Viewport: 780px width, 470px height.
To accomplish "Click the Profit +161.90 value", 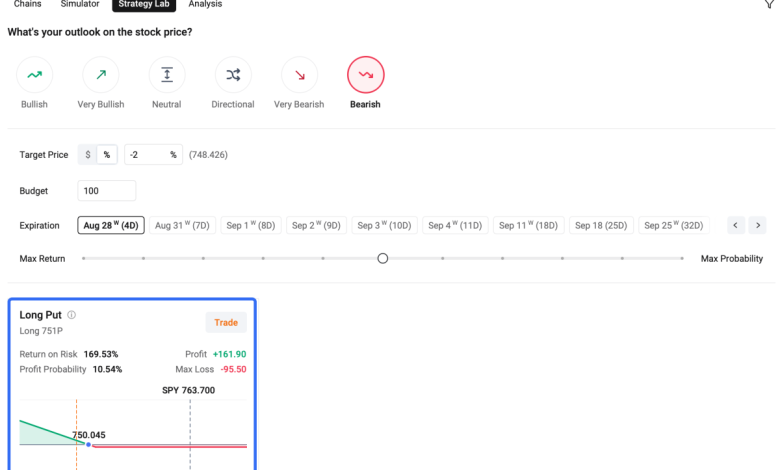I will pyautogui.click(x=229, y=354).
